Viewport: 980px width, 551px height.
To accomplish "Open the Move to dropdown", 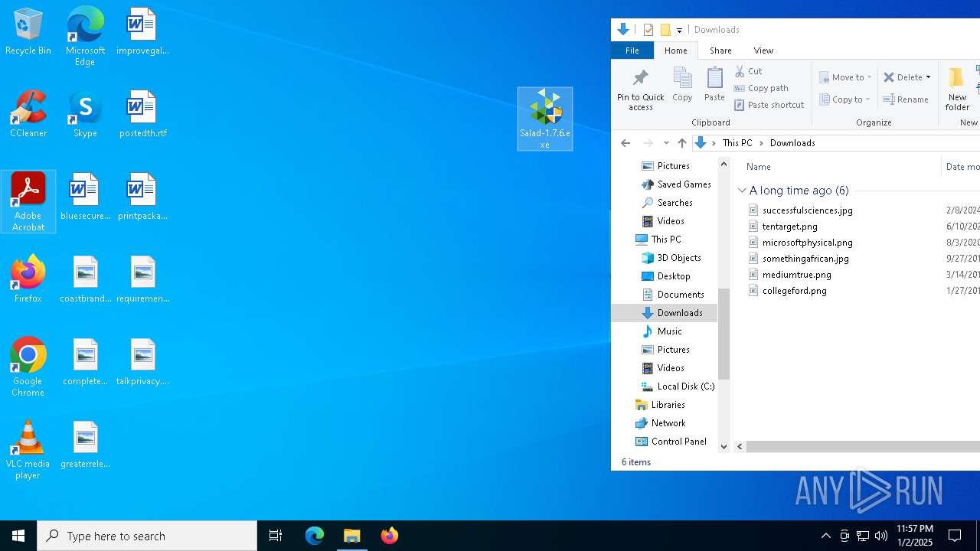I will tap(845, 77).
